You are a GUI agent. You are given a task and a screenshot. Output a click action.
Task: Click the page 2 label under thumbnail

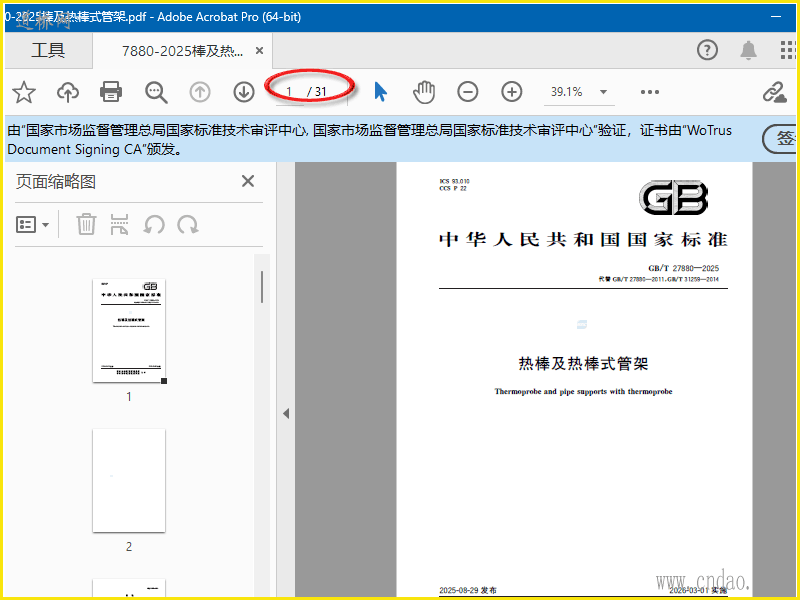pos(129,546)
